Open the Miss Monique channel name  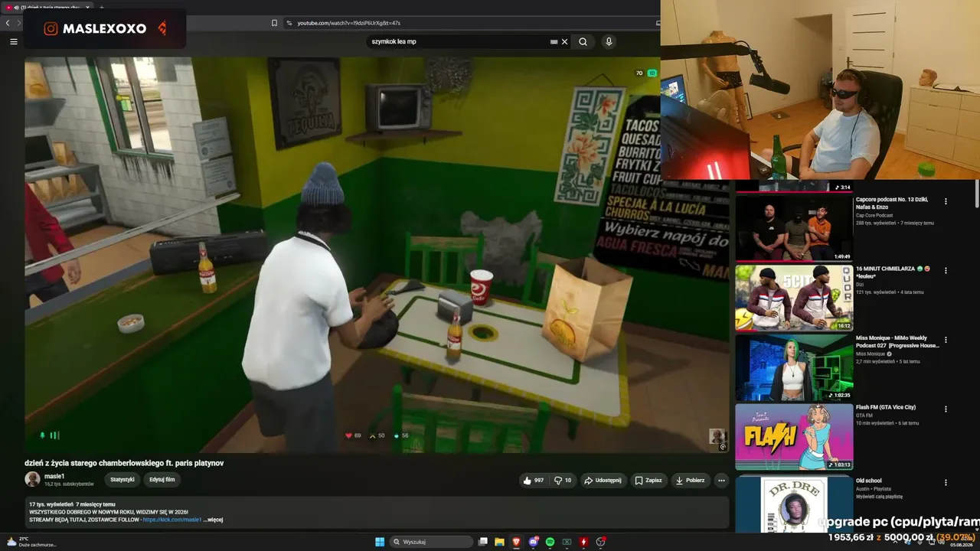point(871,354)
